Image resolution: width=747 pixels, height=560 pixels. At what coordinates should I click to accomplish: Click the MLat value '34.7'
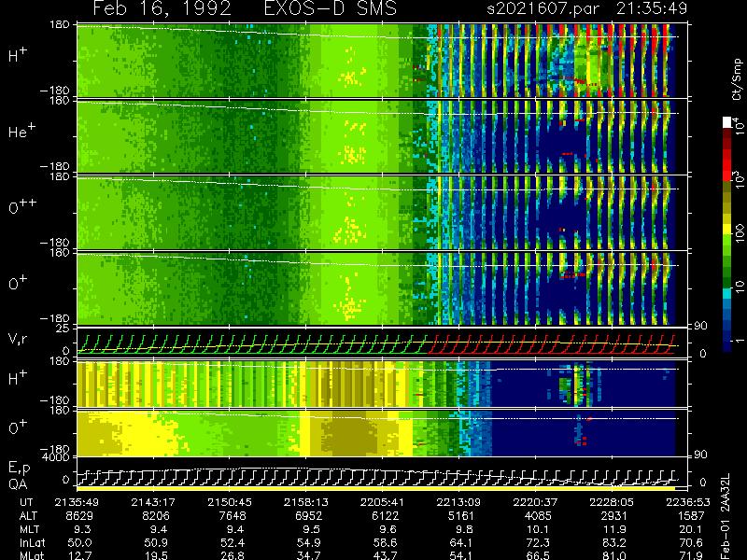(x=309, y=555)
